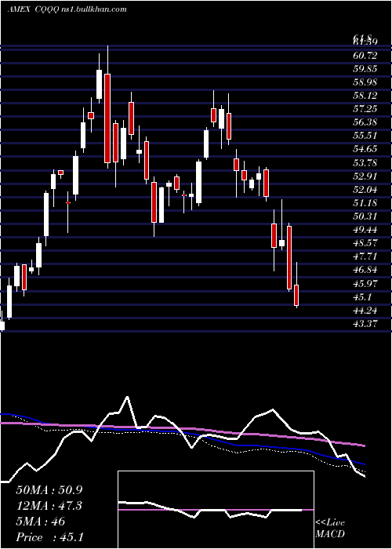Click the 5MA : 46 readout

click(x=40, y=522)
